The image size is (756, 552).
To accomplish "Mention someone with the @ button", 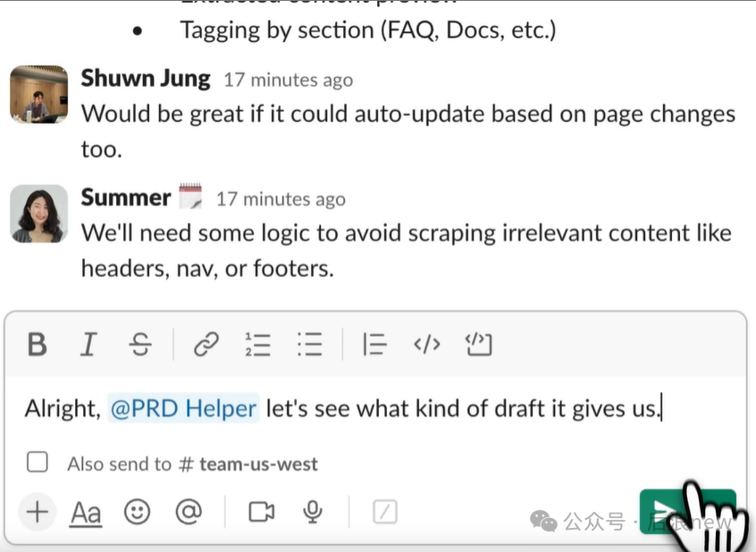I will click(x=189, y=512).
